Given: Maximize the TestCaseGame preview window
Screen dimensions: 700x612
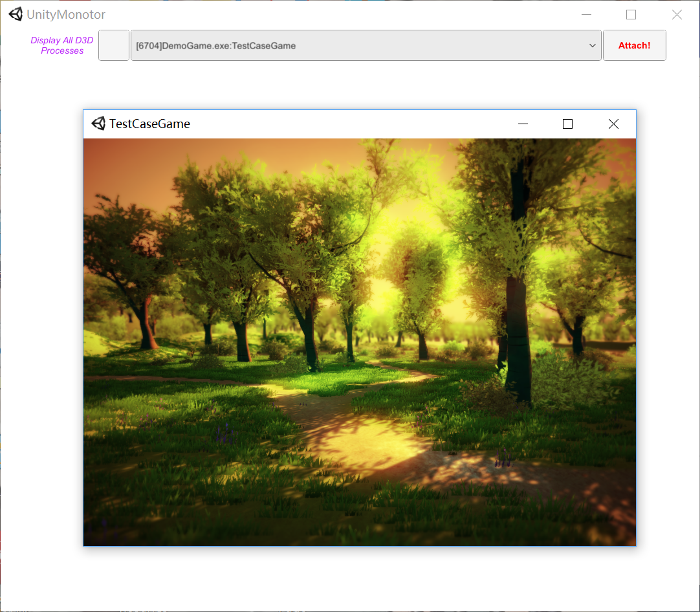Looking at the screenshot, I should 567,124.
